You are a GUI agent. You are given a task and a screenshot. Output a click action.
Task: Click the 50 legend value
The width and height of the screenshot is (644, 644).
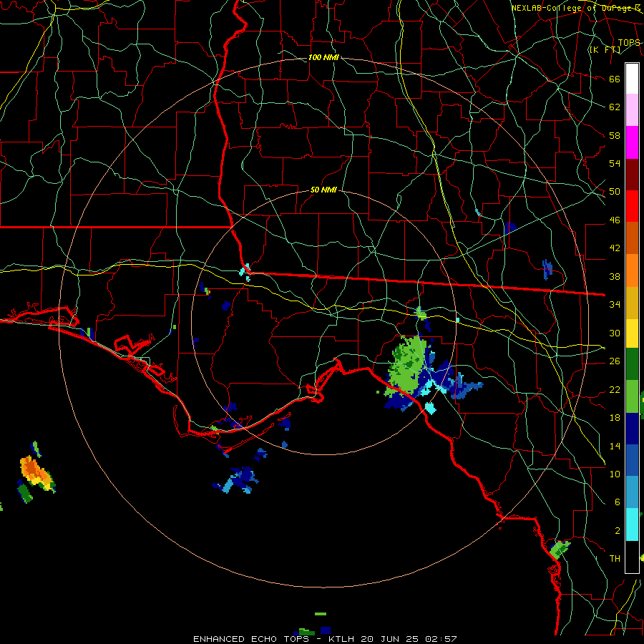point(615,192)
